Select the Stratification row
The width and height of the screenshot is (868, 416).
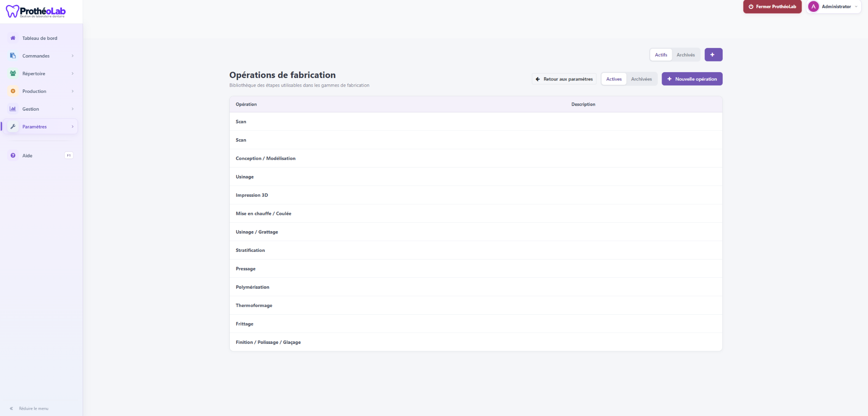click(476, 250)
